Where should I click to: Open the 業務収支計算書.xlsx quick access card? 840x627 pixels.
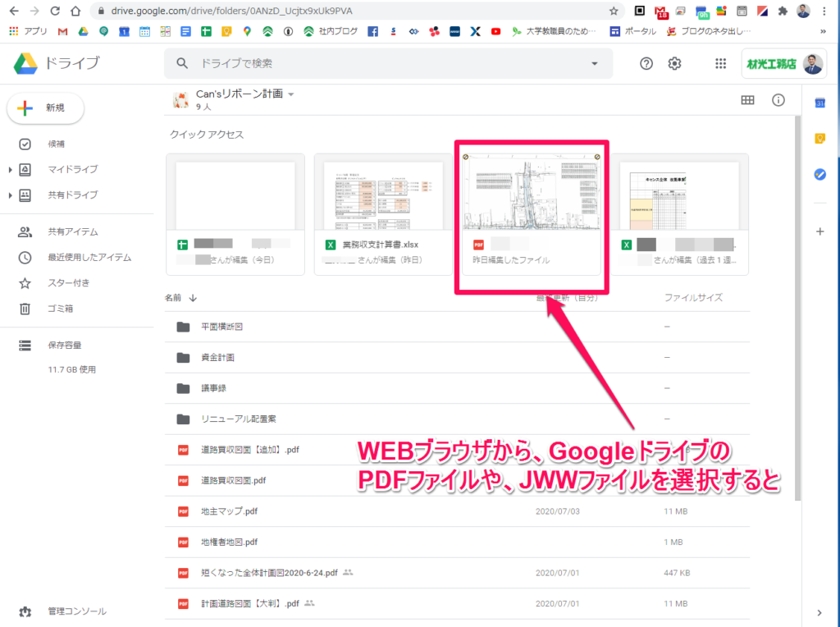[383, 214]
